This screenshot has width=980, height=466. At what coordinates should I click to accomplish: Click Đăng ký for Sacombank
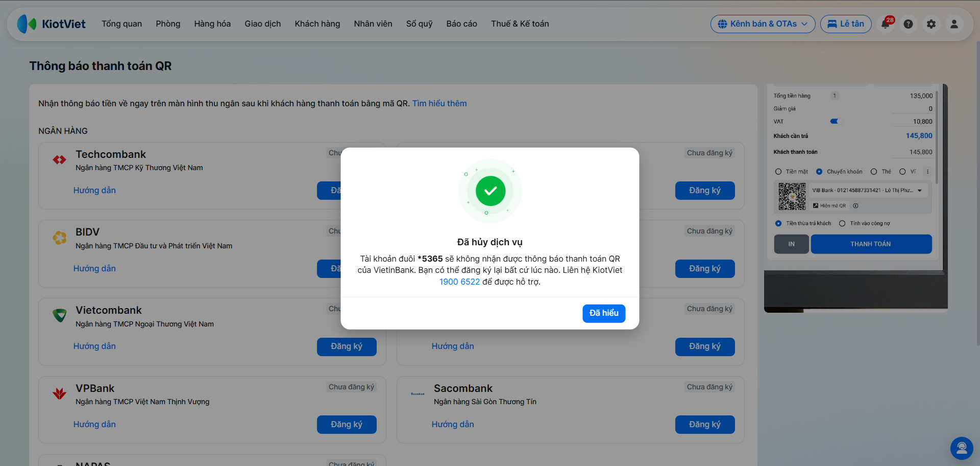coord(705,425)
